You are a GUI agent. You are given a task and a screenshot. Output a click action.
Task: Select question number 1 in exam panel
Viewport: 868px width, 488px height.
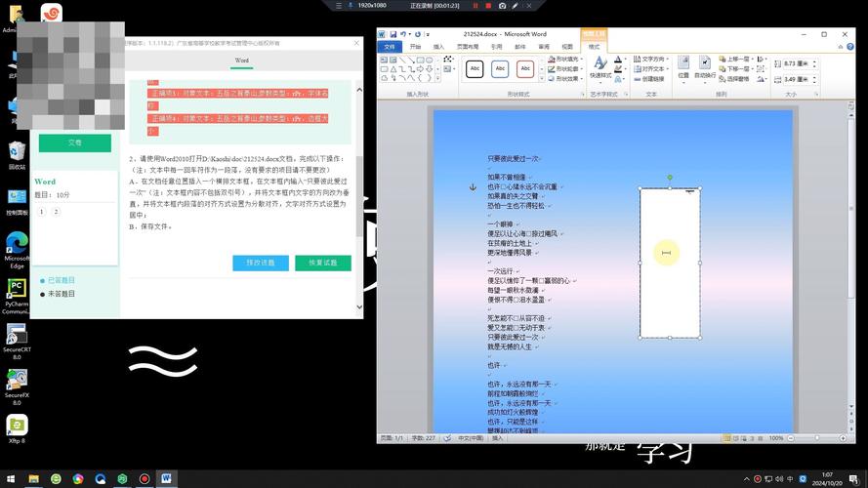coord(41,211)
